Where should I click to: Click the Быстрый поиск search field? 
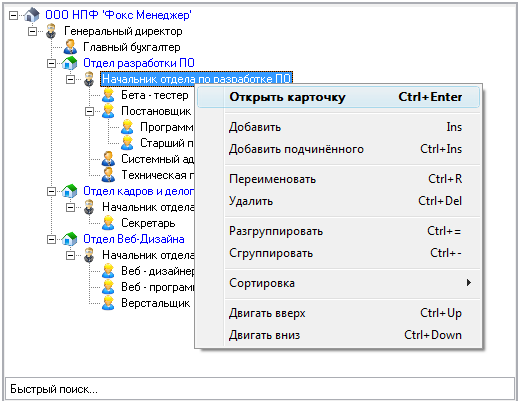[260, 389]
